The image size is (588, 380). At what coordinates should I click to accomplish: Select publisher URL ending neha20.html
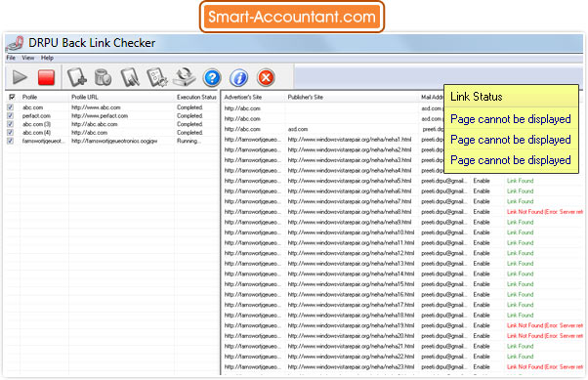tap(351, 336)
